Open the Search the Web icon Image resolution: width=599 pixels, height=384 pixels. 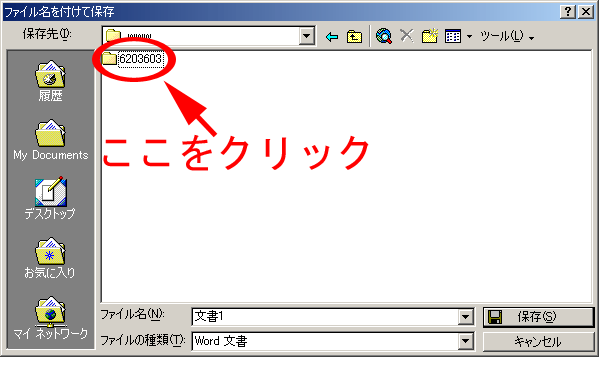pyautogui.click(x=384, y=36)
